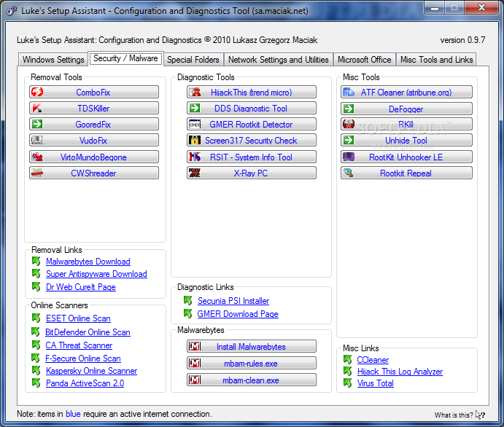Image resolution: width=504 pixels, height=427 pixels.
Task: Click the HijackThis icon
Action: point(195,92)
